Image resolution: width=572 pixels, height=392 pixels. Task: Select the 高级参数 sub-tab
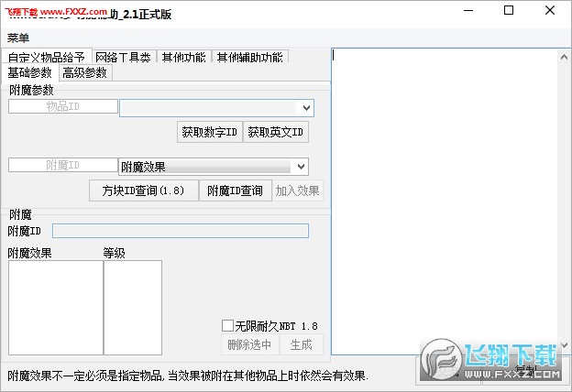[85, 72]
